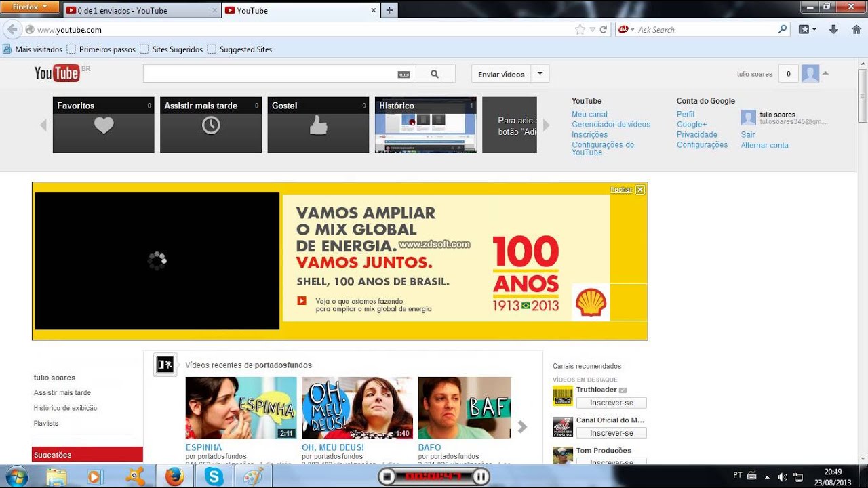Click the loading ad video player
Screen dimensions: 868x488
click(157, 261)
